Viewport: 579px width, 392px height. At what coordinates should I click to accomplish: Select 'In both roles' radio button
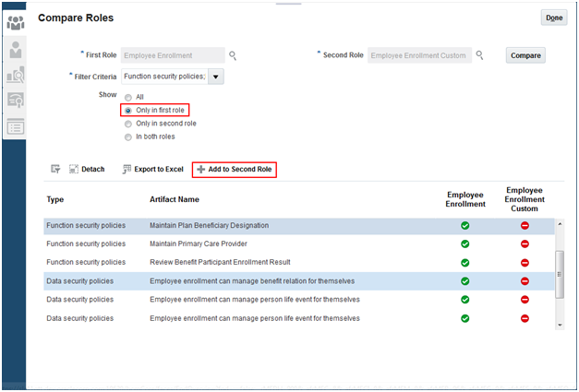pos(128,137)
